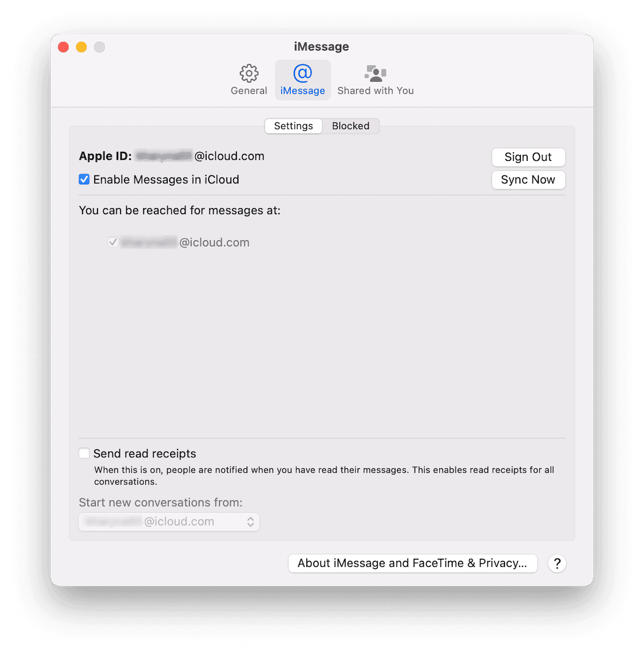Select the Settings tab
The height and width of the screenshot is (653, 644).
tap(293, 126)
